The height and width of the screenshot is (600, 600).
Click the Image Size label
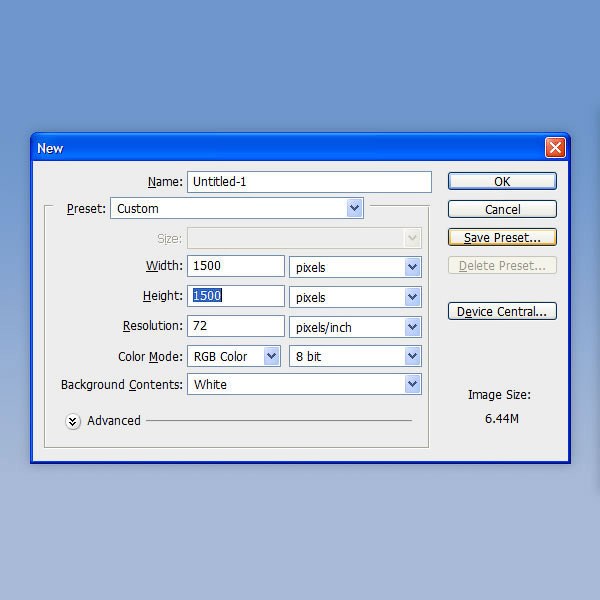(499, 395)
